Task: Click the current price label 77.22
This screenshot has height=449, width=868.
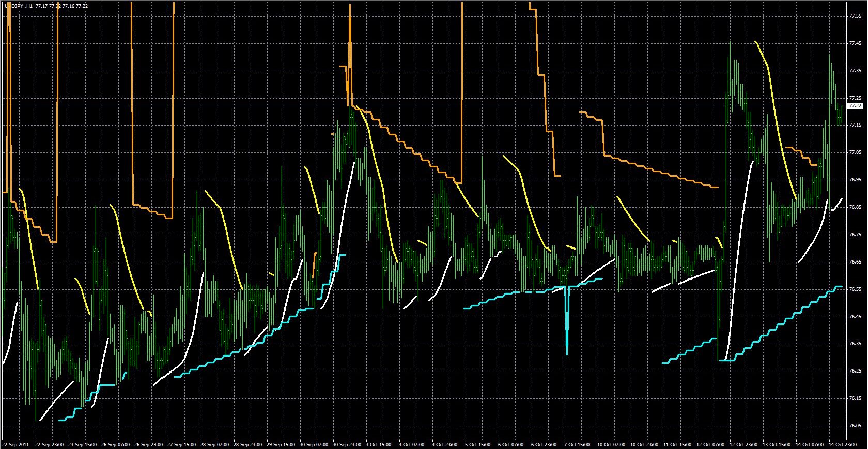Action: [x=855, y=106]
